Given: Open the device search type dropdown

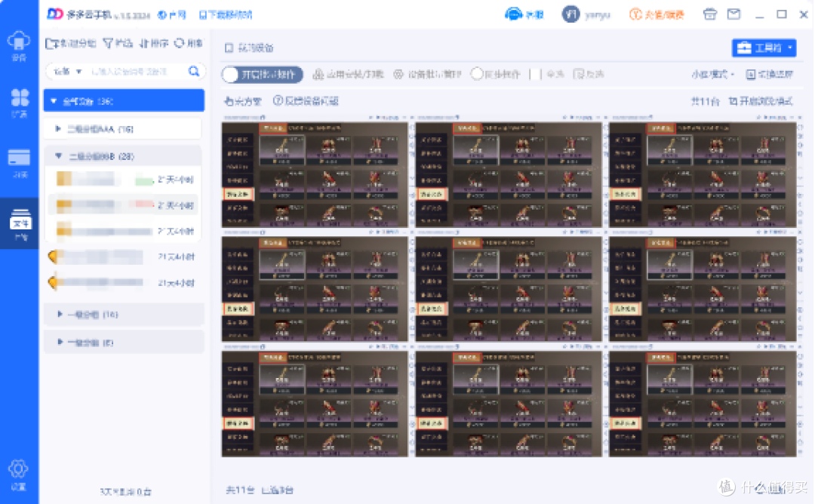Looking at the screenshot, I should click(x=68, y=71).
